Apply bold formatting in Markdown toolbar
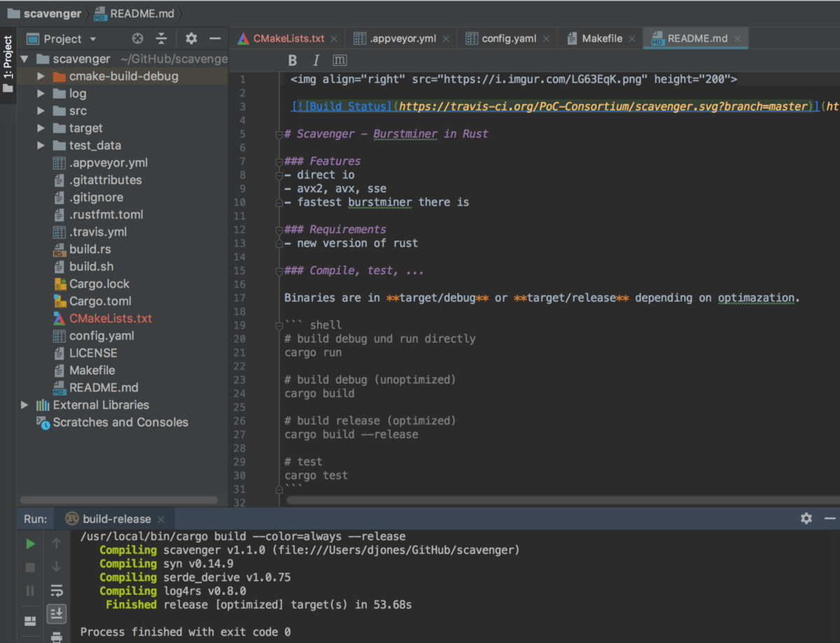Viewport: 840px width, 643px height. (x=293, y=60)
